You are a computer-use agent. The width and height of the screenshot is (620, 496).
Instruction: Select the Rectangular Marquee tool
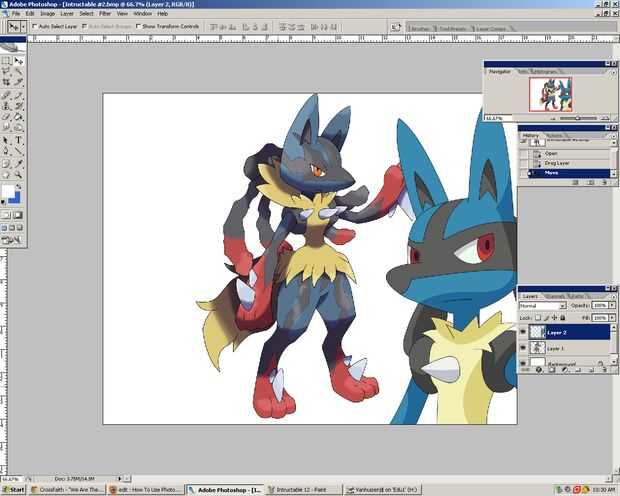[6, 61]
